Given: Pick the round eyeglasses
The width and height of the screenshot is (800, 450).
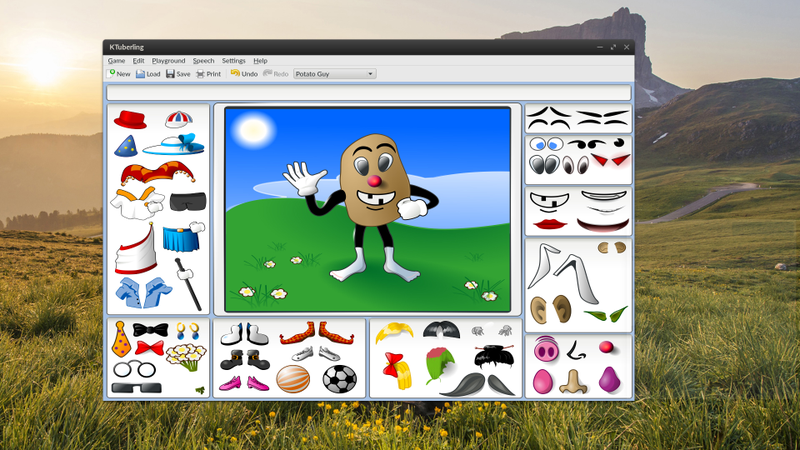Looking at the screenshot, I should [x=134, y=369].
